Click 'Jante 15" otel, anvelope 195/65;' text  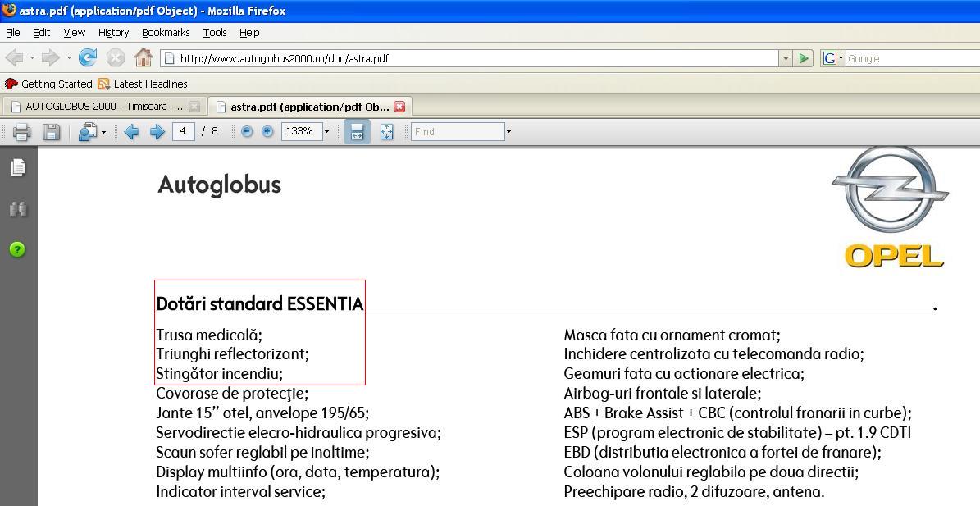pyautogui.click(x=262, y=413)
